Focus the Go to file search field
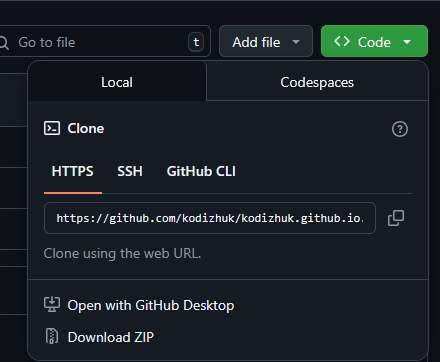The height and width of the screenshot is (362, 440). tap(104, 41)
